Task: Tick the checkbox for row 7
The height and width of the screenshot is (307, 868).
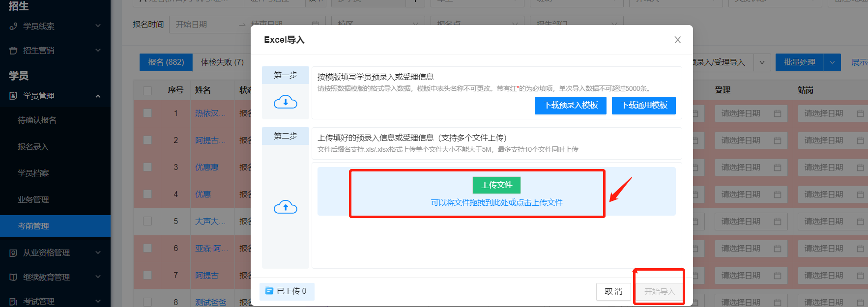Action: (147, 275)
